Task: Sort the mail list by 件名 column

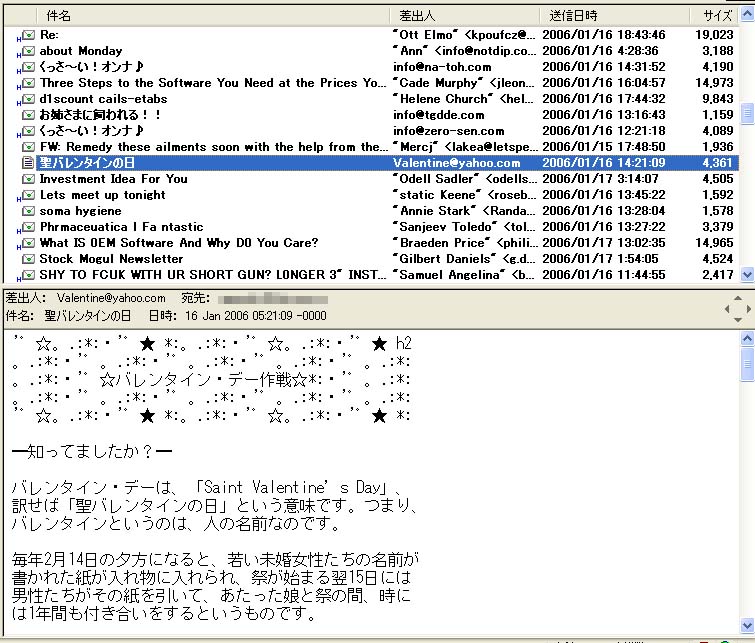Action: tap(58, 16)
